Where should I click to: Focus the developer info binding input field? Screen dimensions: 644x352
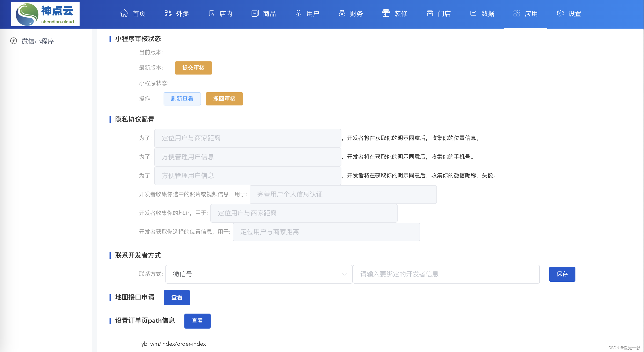(446, 274)
